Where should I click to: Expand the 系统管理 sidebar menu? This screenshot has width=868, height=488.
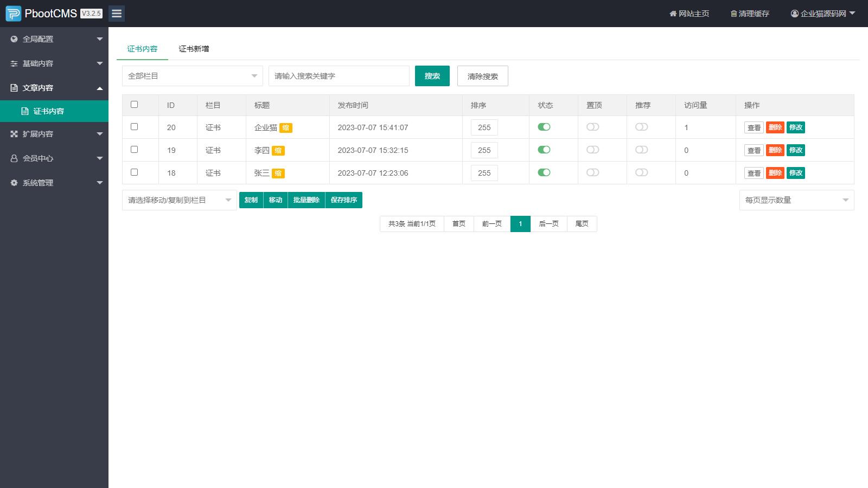click(x=54, y=183)
